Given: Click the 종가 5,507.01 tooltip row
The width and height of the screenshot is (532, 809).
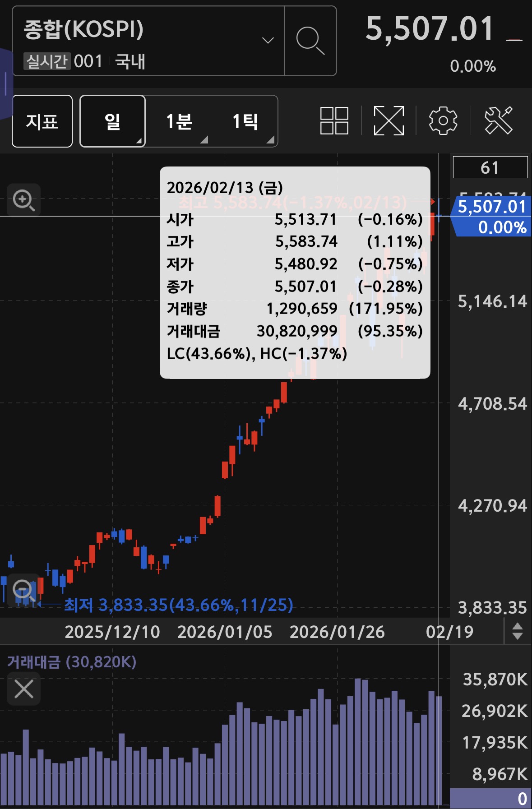Looking at the screenshot, I should tap(295, 286).
